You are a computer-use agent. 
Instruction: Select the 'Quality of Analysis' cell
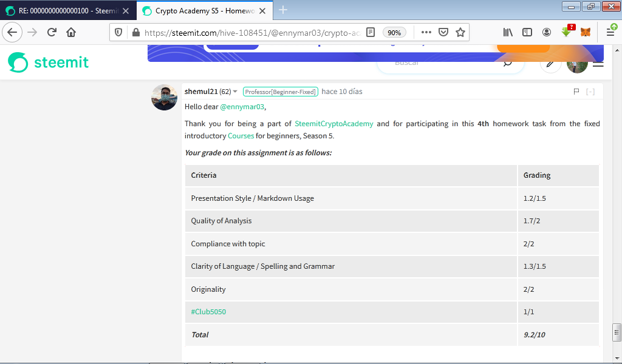351,221
